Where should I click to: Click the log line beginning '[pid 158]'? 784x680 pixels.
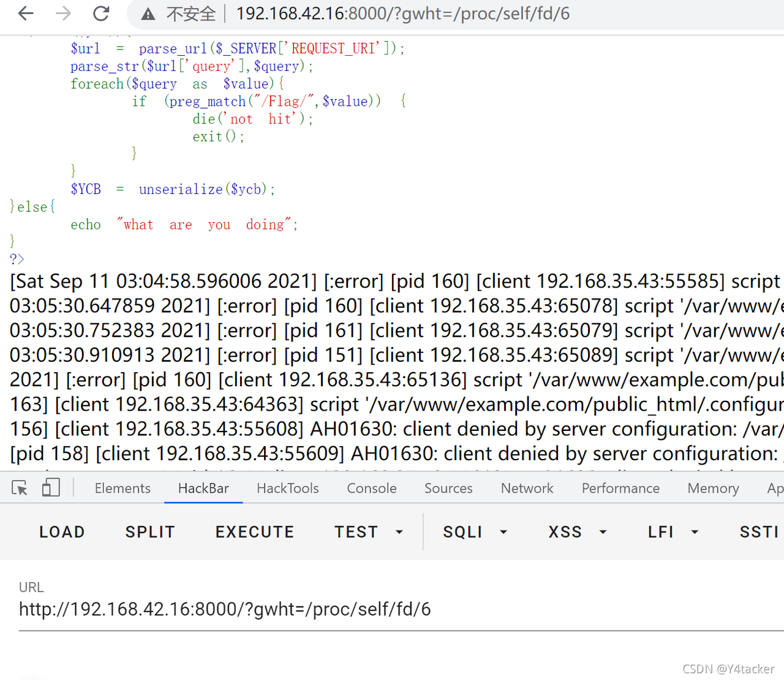[396, 454]
